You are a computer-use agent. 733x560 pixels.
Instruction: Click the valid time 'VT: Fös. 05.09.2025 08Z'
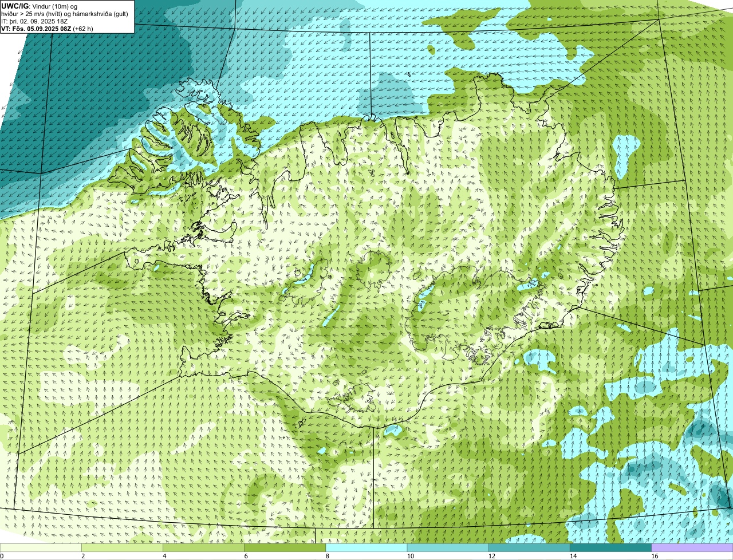pos(37,29)
